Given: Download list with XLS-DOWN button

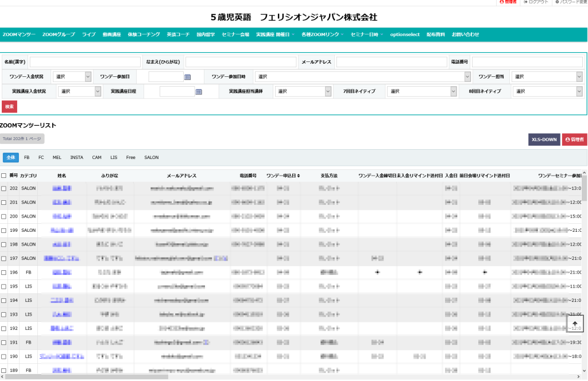Looking at the screenshot, I should pyautogui.click(x=544, y=139).
